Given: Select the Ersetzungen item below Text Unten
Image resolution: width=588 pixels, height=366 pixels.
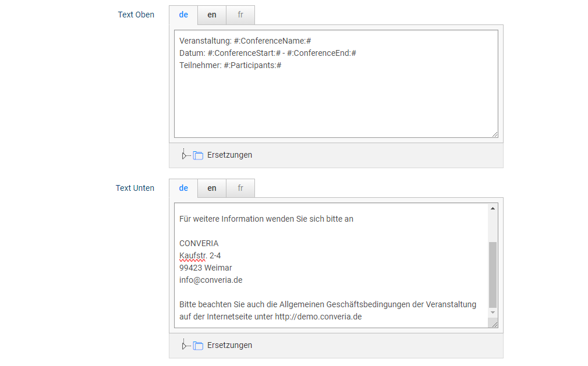Looking at the screenshot, I should point(229,346).
